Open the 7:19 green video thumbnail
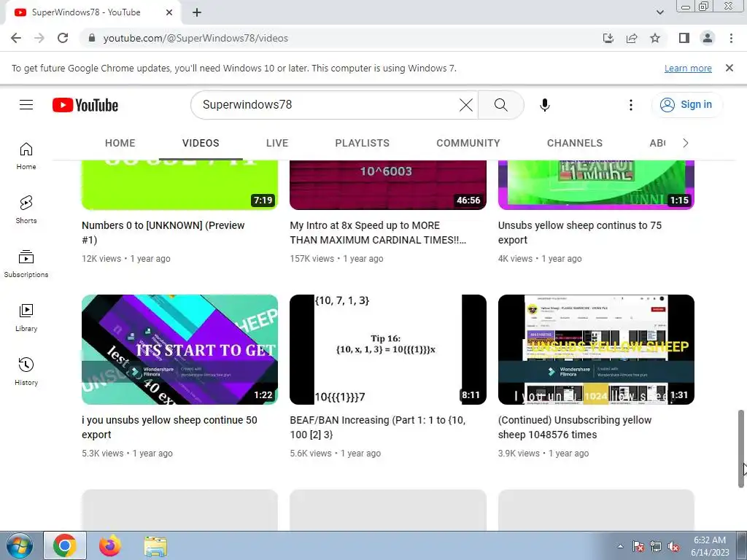Viewport: 747px width, 560px height. pyautogui.click(x=179, y=184)
